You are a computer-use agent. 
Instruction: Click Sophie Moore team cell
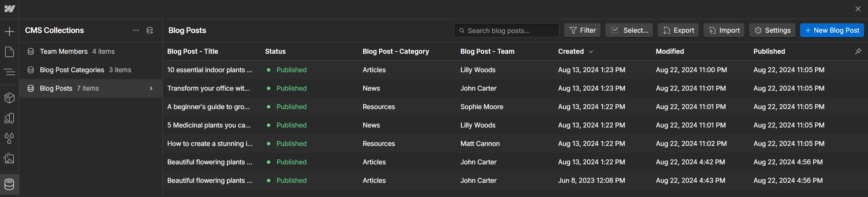[482, 107]
